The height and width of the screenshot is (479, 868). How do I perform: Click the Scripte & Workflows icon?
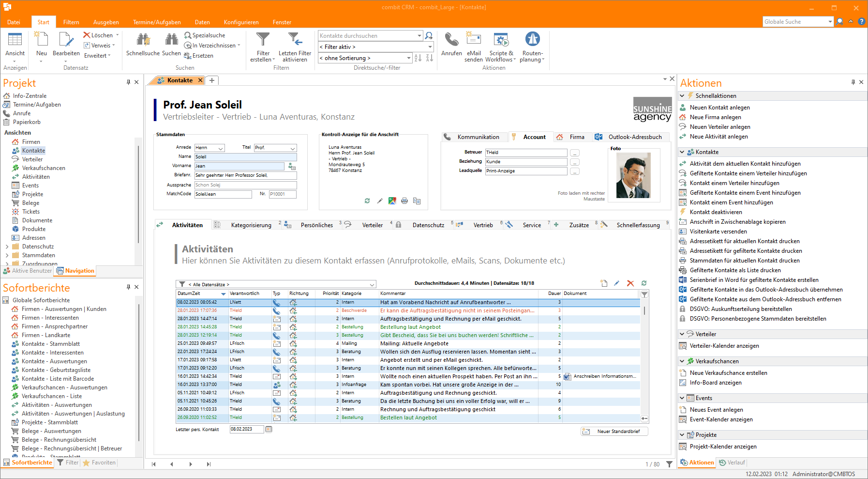[x=501, y=40]
